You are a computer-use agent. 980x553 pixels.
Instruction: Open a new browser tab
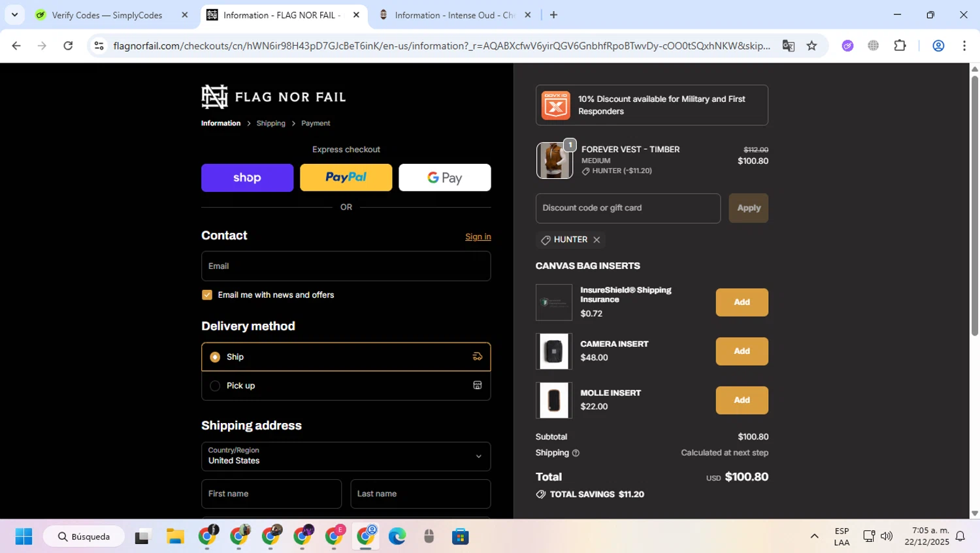(x=553, y=15)
